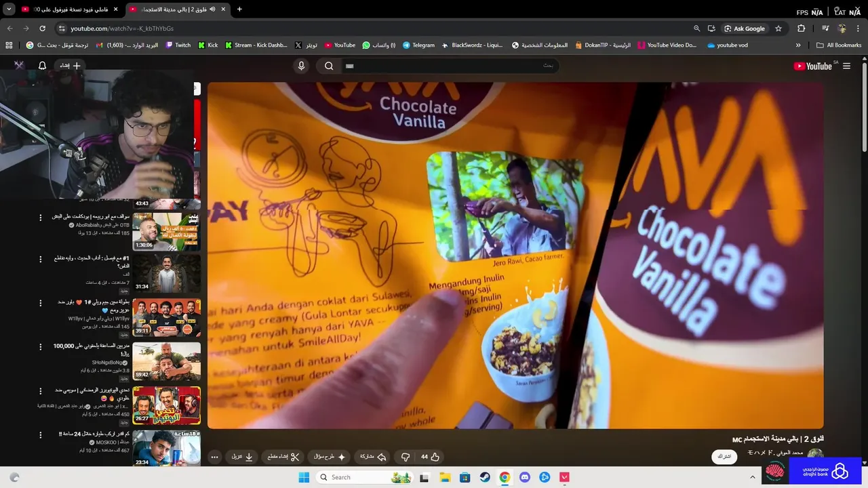Open thumbnail of 39:11 video
This screenshot has height=488, width=868.
(166, 318)
